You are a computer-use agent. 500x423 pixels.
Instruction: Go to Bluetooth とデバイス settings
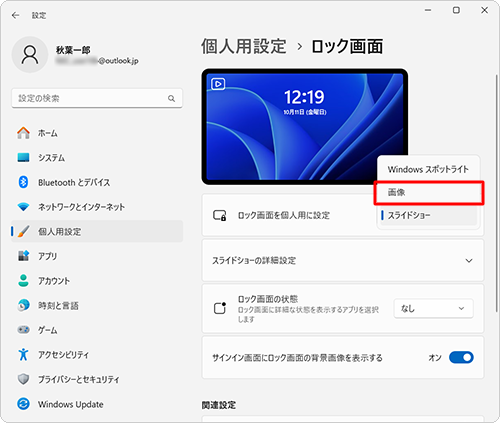click(97, 182)
